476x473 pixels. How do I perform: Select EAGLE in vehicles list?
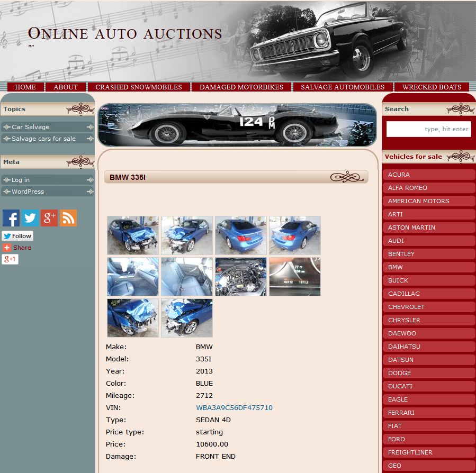click(x=429, y=399)
